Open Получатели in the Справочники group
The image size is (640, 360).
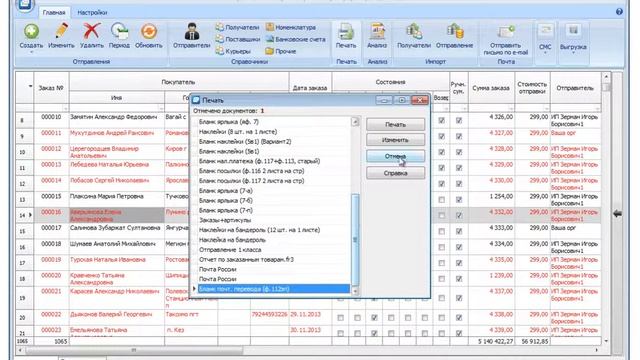pyautogui.click(x=238, y=27)
